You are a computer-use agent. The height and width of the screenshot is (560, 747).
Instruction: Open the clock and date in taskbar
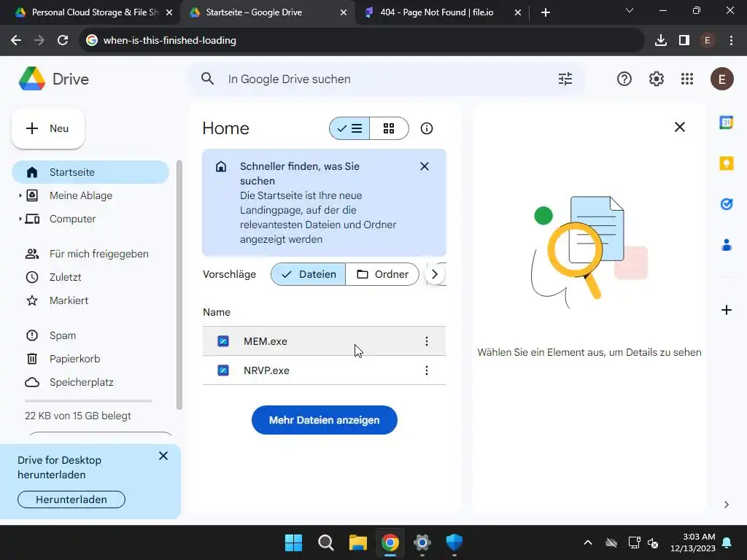pos(693,542)
